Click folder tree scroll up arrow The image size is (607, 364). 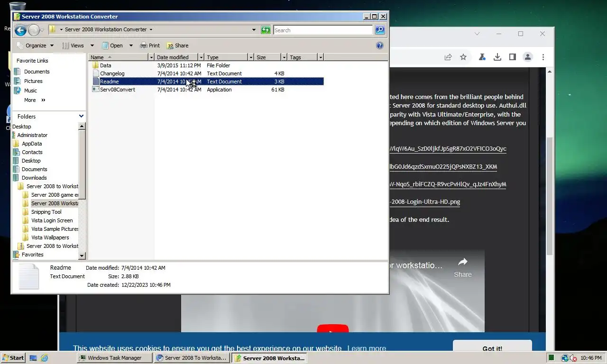[x=82, y=127]
